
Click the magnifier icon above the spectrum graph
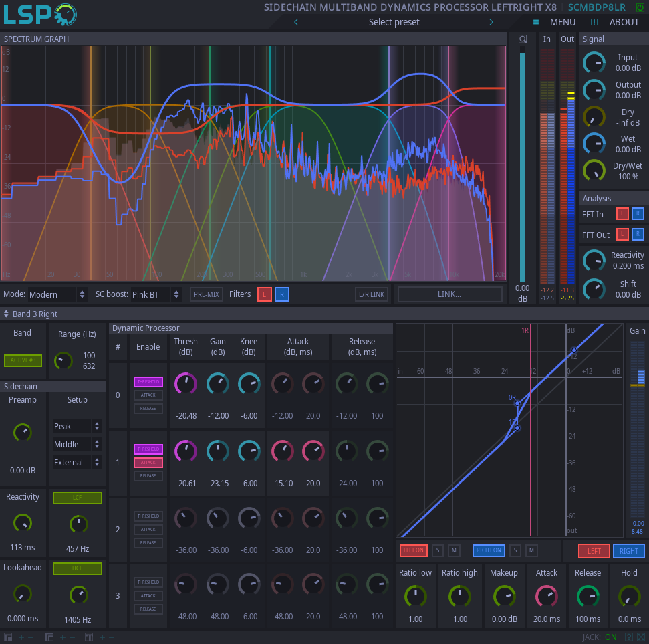522,39
